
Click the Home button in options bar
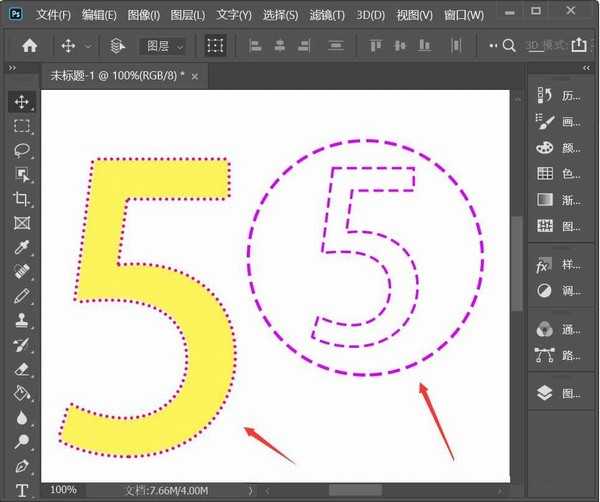point(30,46)
